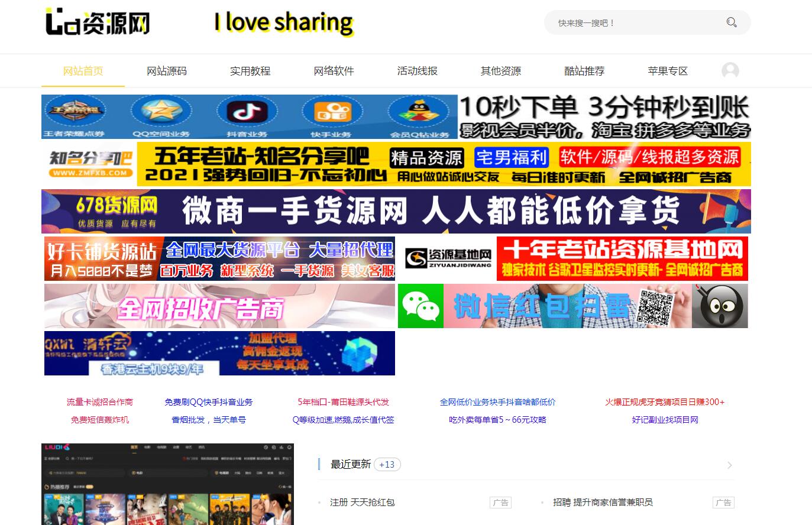
Task: Click the 快手业务 icon
Action: coord(332,112)
